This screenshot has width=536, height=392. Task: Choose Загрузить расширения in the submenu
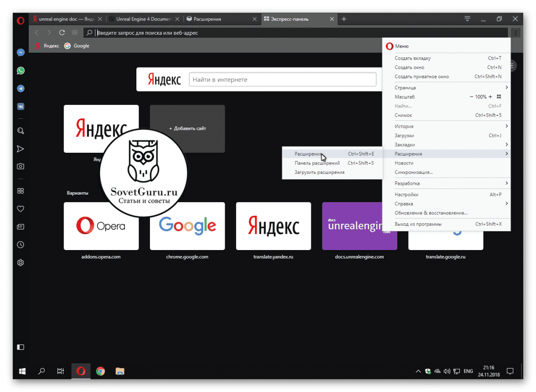tap(332, 172)
